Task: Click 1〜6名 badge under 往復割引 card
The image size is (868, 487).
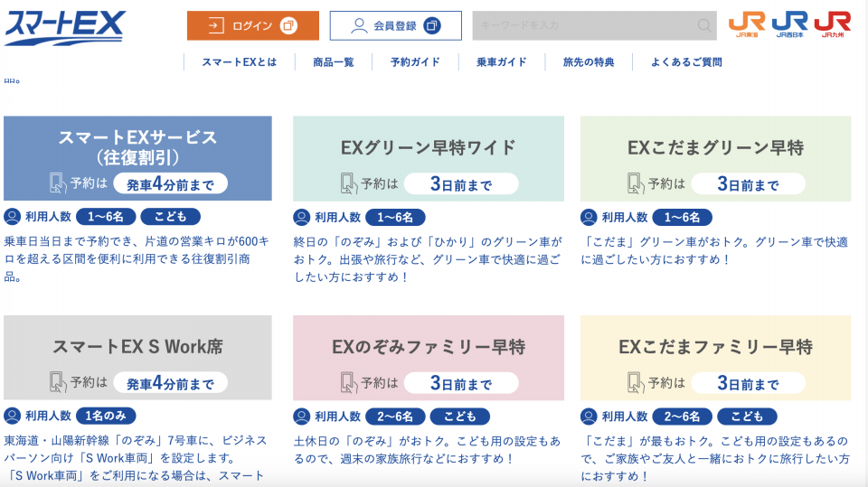Action: 106,216
